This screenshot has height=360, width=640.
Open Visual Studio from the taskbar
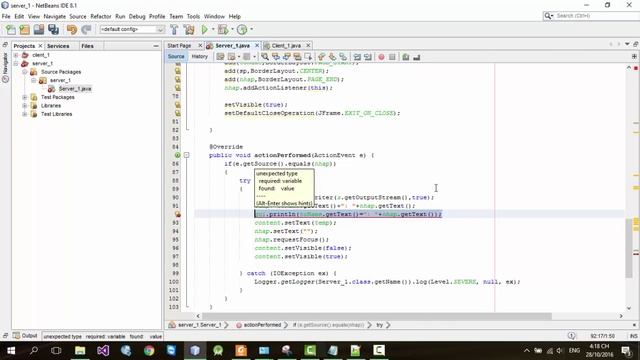click(x=103, y=351)
